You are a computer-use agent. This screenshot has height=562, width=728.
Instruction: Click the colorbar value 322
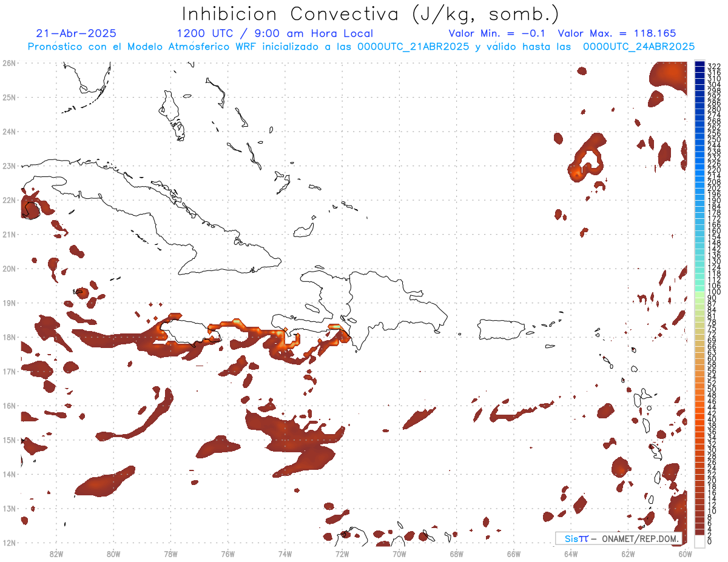(714, 66)
